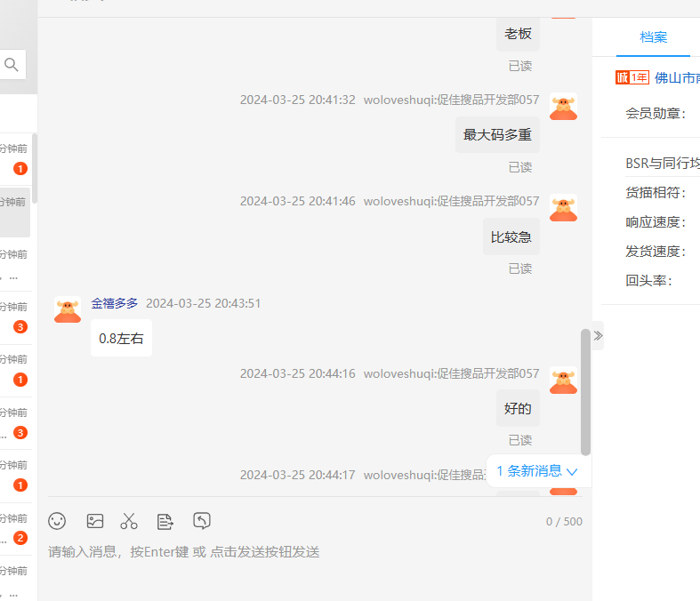Click the 金禧多多 sender name
This screenshot has width=700, height=601.
[115, 303]
